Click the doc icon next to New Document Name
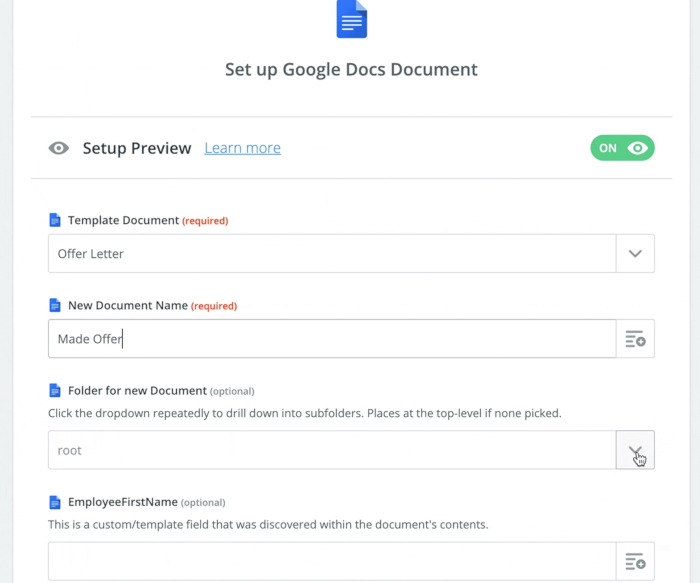 coord(54,305)
